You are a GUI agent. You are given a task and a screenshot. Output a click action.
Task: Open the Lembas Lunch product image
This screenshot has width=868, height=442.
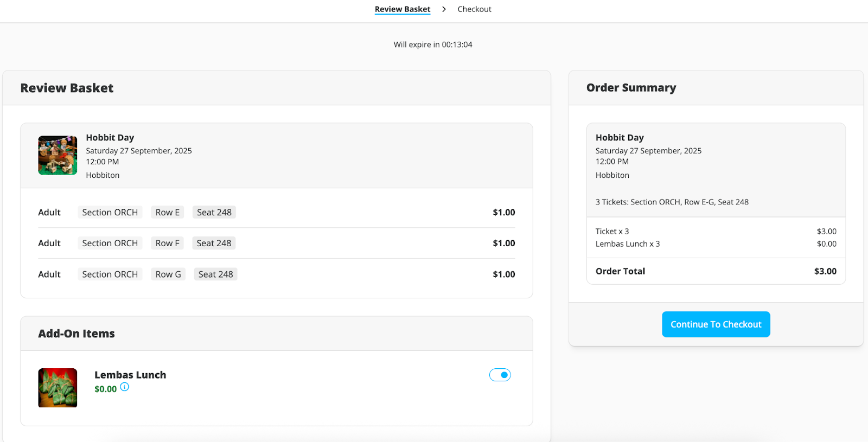(58, 388)
